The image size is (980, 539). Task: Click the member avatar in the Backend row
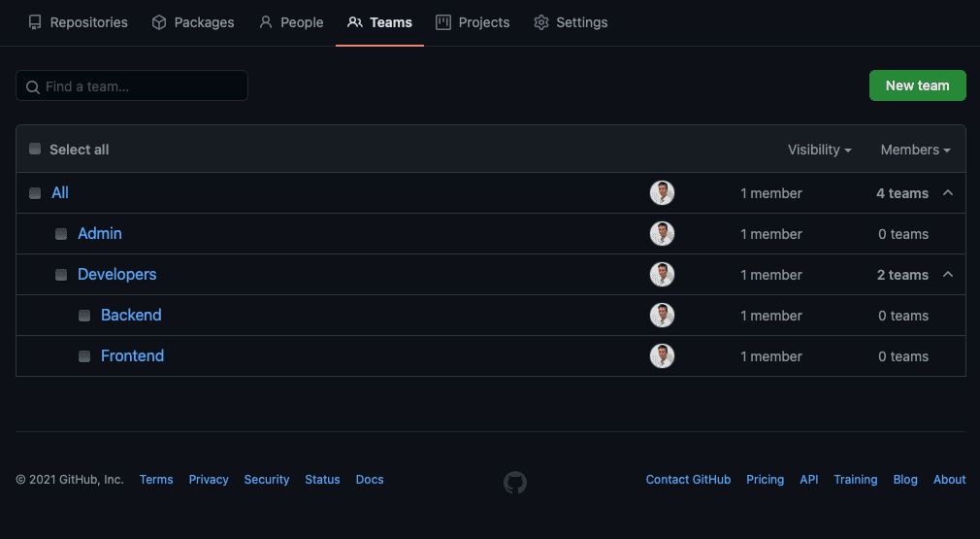click(x=662, y=316)
